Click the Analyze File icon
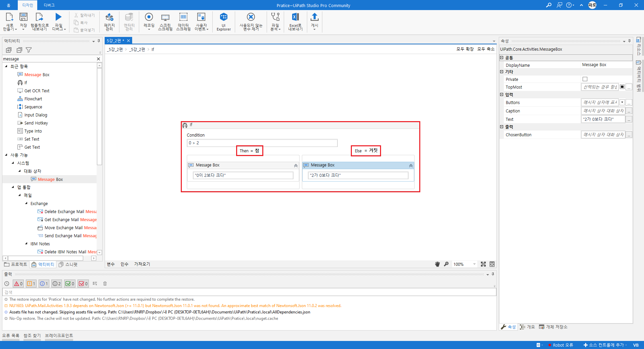Screen dimensions: 644x349 pyautogui.click(x=275, y=17)
